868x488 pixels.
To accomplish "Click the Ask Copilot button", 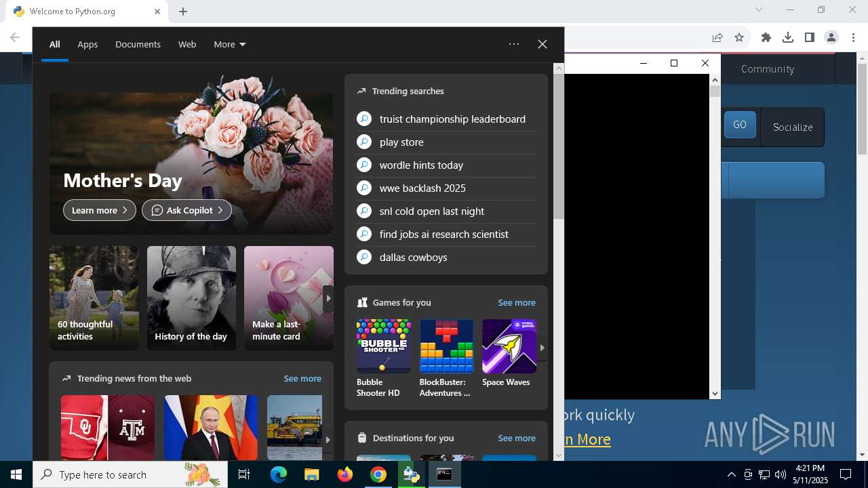I will coord(186,210).
